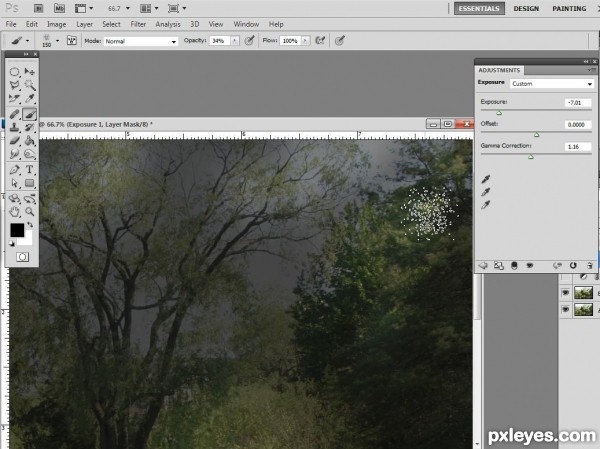The height and width of the screenshot is (449, 600).
Task: Select the Eyedropper tool in the toolbox
Action: 29,98
